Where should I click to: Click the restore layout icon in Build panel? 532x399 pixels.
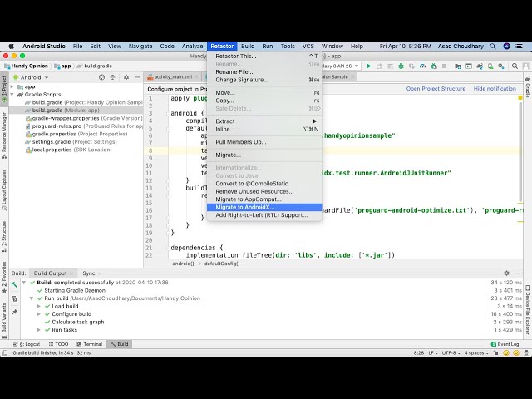[x=14, y=298]
